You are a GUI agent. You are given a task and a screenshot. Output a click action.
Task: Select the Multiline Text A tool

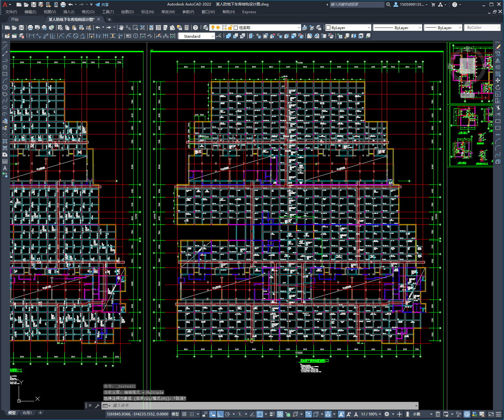(x=5, y=168)
